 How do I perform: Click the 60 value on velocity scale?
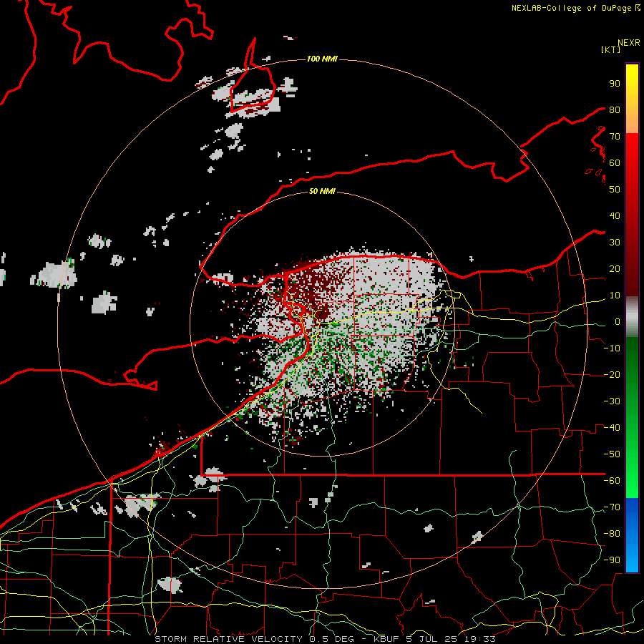615,163
